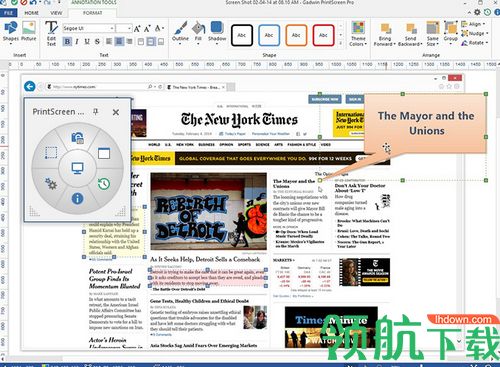
Task: Click green checkmark in quick access toolbar
Action: pos(14,3)
